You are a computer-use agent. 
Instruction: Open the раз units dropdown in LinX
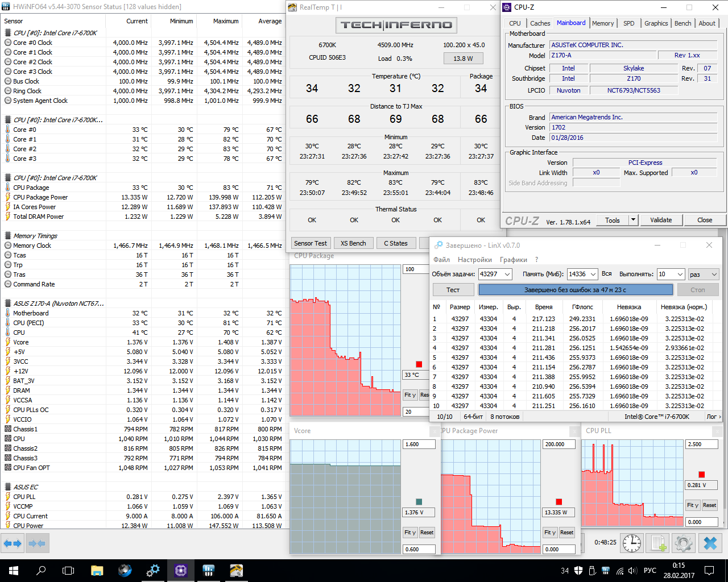pyautogui.click(x=704, y=274)
